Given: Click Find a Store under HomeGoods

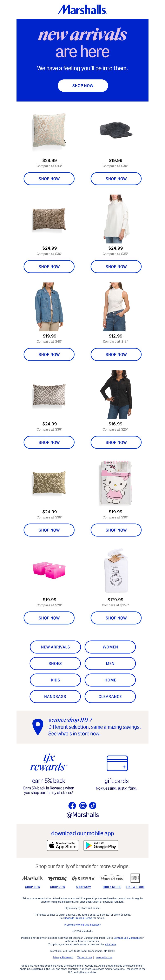Looking at the screenshot, I should pos(112,887).
